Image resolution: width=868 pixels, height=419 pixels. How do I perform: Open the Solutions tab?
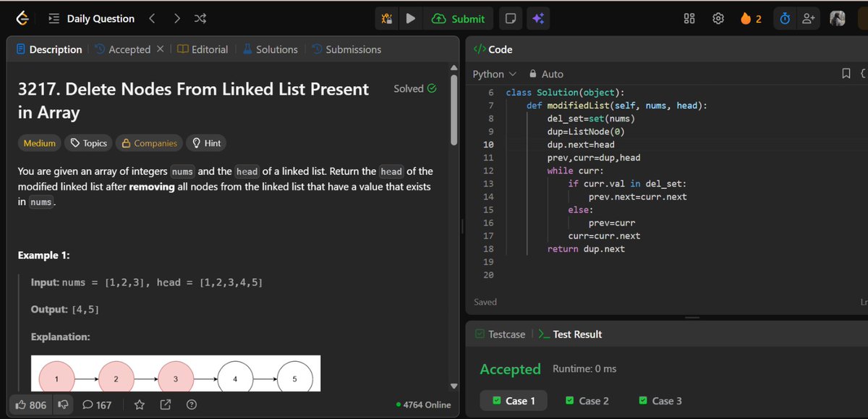(276, 49)
